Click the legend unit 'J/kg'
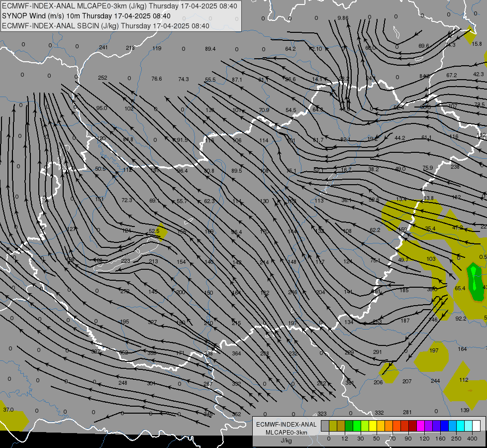The height and width of the screenshot is (448, 487). coord(287,441)
